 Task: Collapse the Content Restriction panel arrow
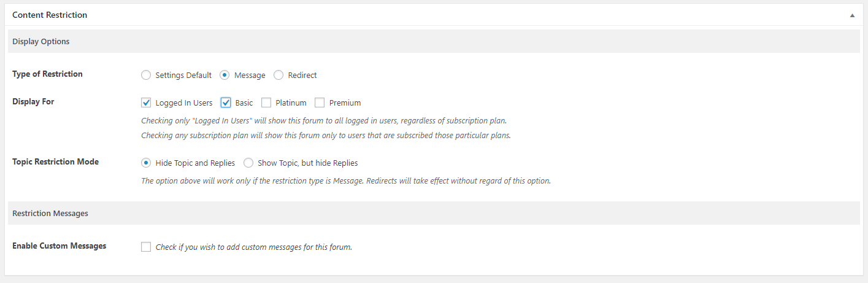pos(852,15)
